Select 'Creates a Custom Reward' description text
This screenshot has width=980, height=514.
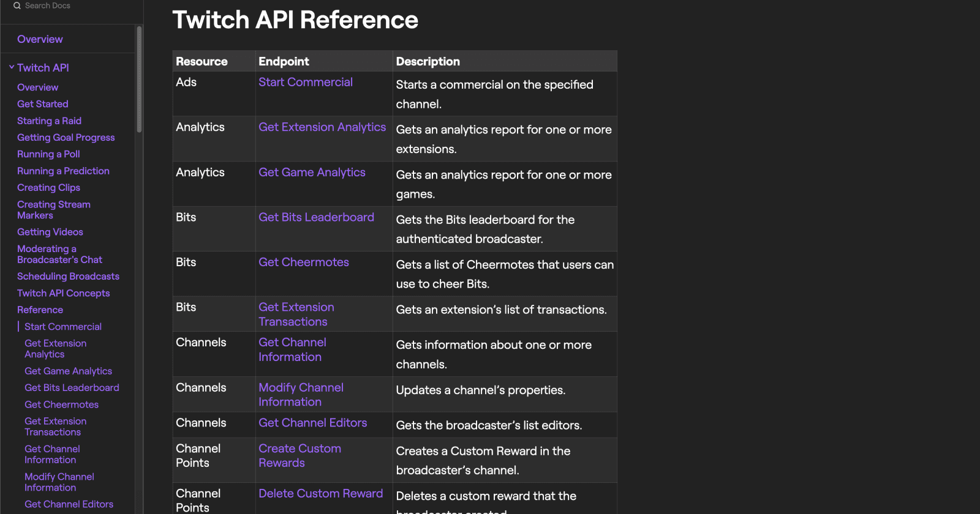[x=483, y=461]
